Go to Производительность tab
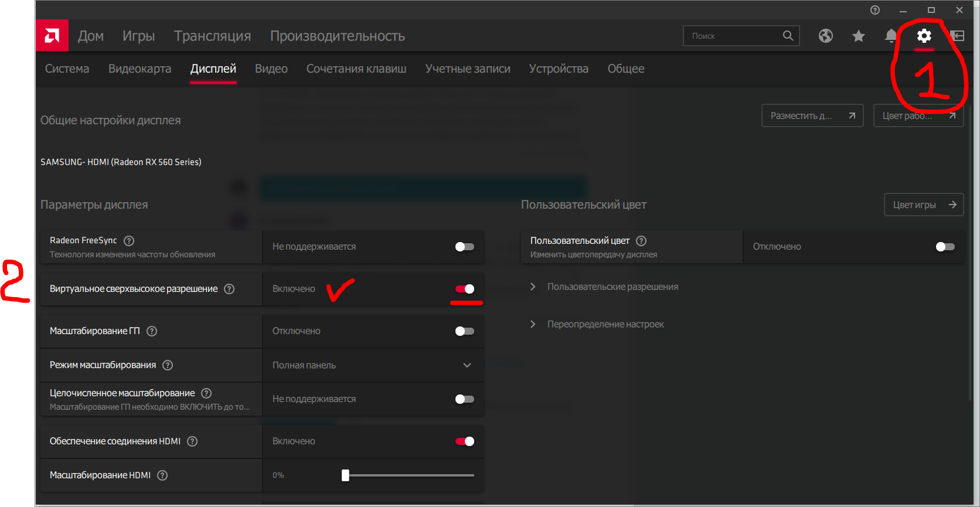This screenshot has width=980, height=507. (x=338, y=36)
